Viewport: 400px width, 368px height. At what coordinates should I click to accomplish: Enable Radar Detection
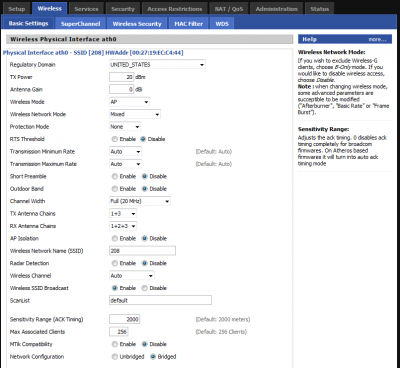pos(115,263)
